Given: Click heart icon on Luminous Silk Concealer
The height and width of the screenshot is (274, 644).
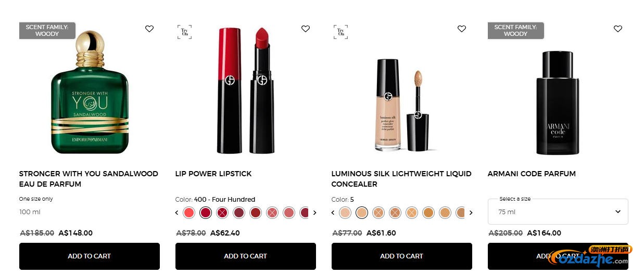Looking at the screenshot, I should click(x=462, y=29).
